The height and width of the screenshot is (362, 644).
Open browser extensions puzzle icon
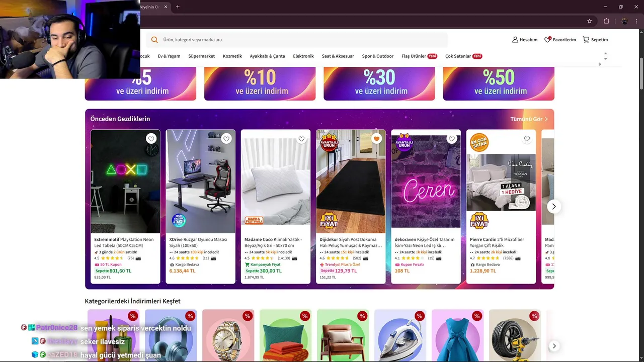[x=606, y=21]
